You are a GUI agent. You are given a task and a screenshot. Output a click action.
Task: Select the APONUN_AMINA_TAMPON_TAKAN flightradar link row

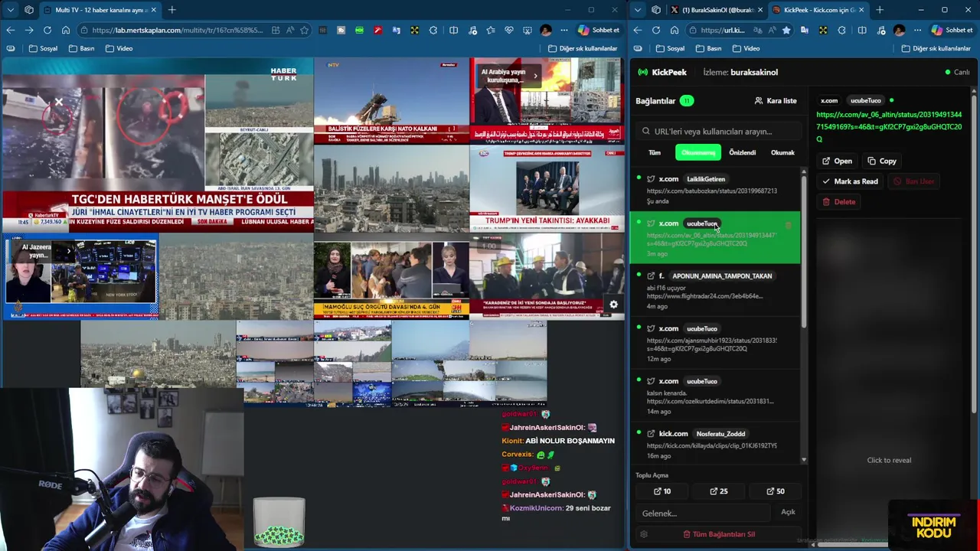pos(715,290)
